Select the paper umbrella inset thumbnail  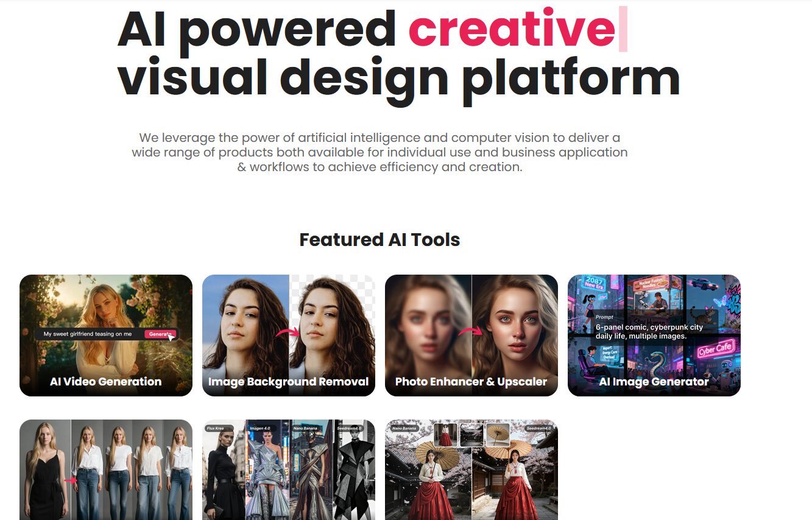pyautogui.click(x=498, y=435)
